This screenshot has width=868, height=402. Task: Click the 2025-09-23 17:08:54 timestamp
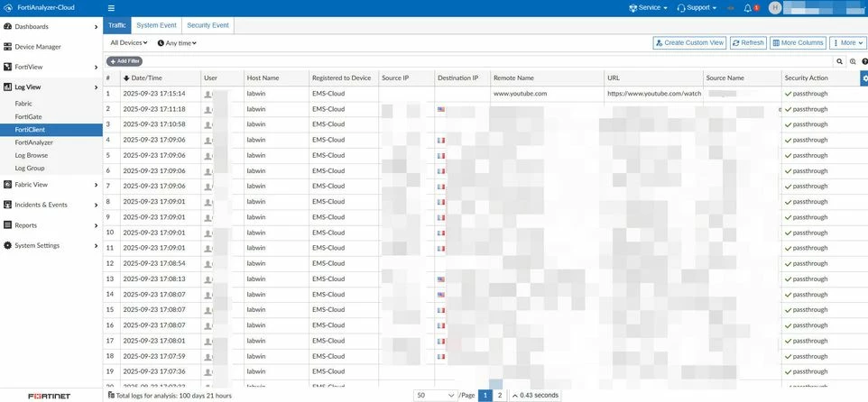tap(154, 263)
